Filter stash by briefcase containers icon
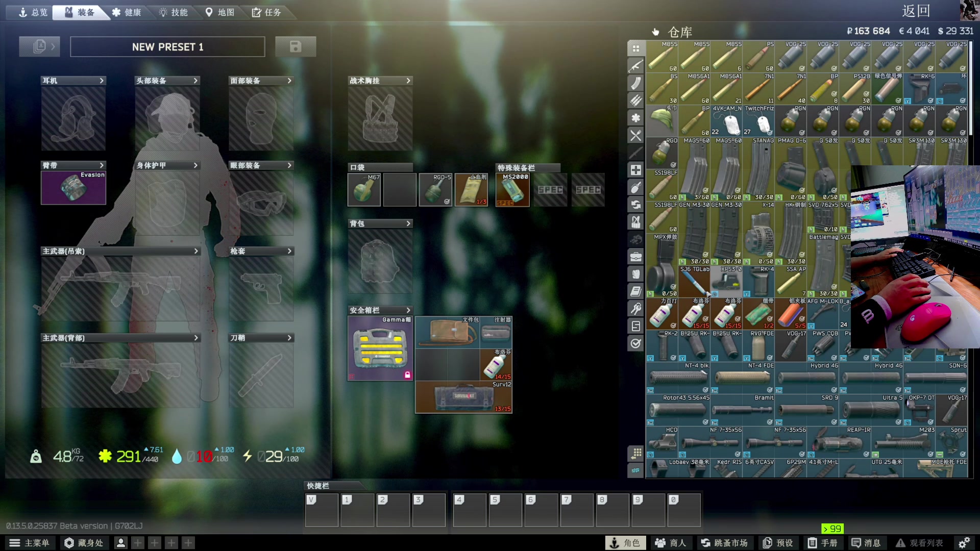 [635, 257]
